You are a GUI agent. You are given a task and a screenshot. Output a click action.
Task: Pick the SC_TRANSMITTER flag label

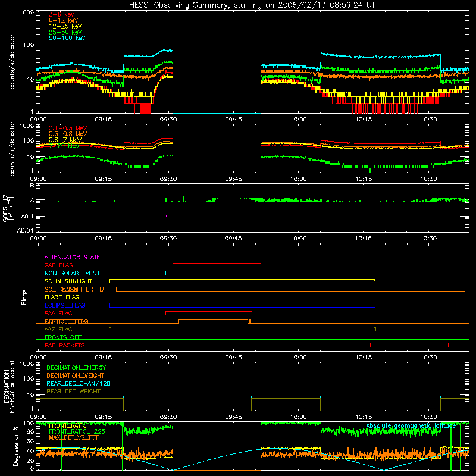pyautogui.click(x=69, y=289)
